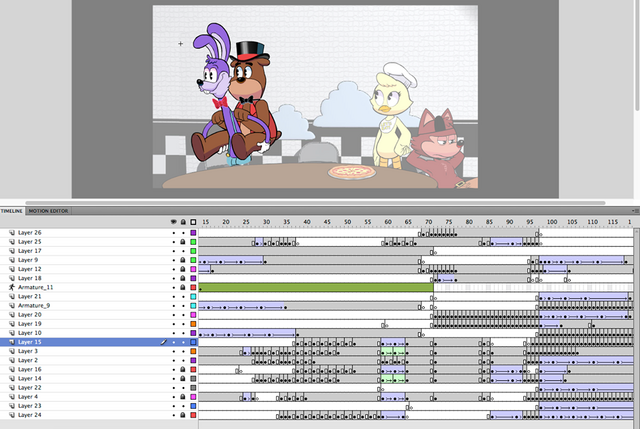Click the layer type icon next to Layer 4
The image size is (640, 429).
(x=12, y=397)
